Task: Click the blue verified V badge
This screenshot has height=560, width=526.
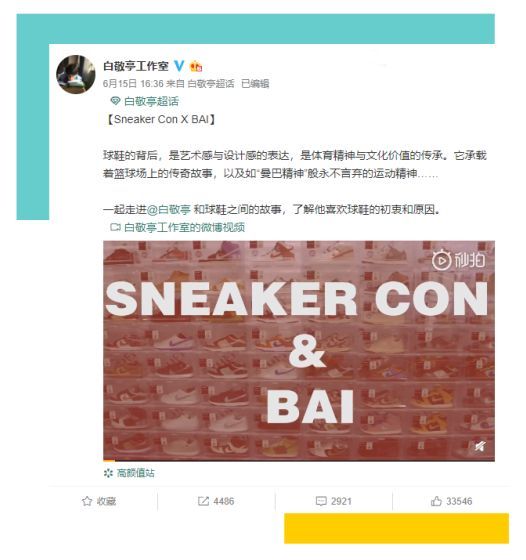Action: click(179, 66)
